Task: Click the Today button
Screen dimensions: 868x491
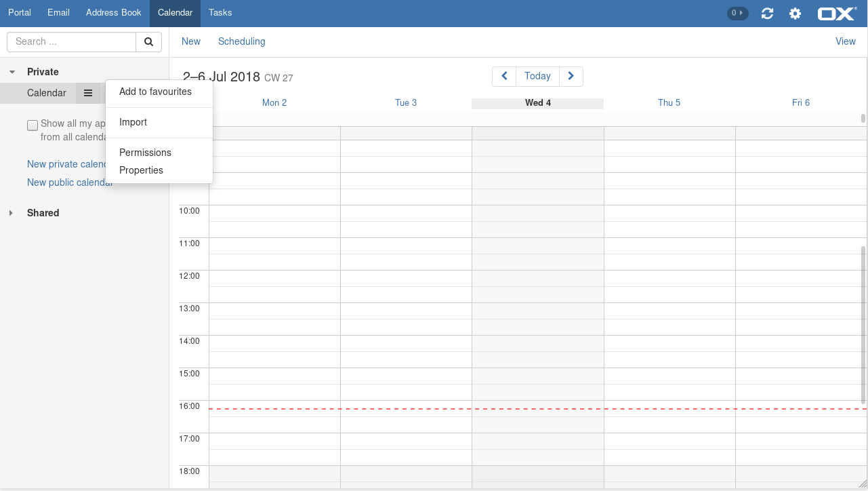Action: [537, 77]
